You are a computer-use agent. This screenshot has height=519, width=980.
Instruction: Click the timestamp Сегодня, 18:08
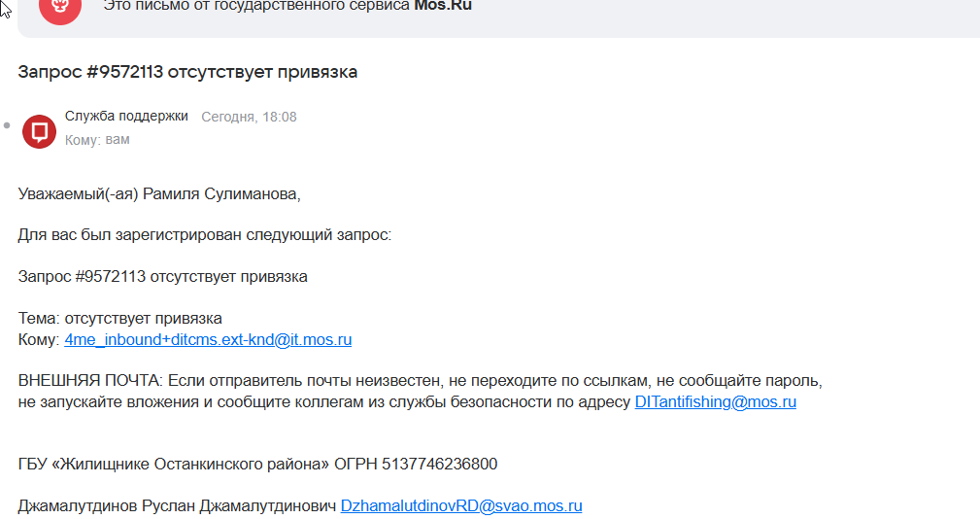point(249,117)
